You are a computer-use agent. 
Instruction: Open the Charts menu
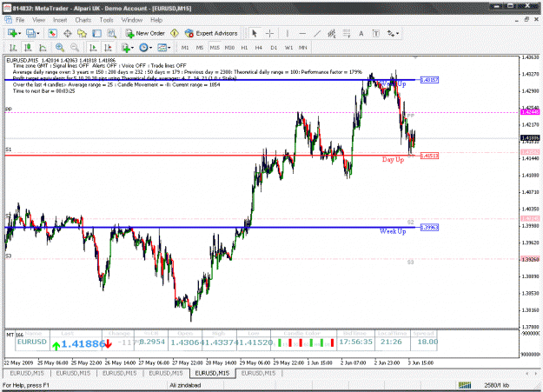(83, 20)
